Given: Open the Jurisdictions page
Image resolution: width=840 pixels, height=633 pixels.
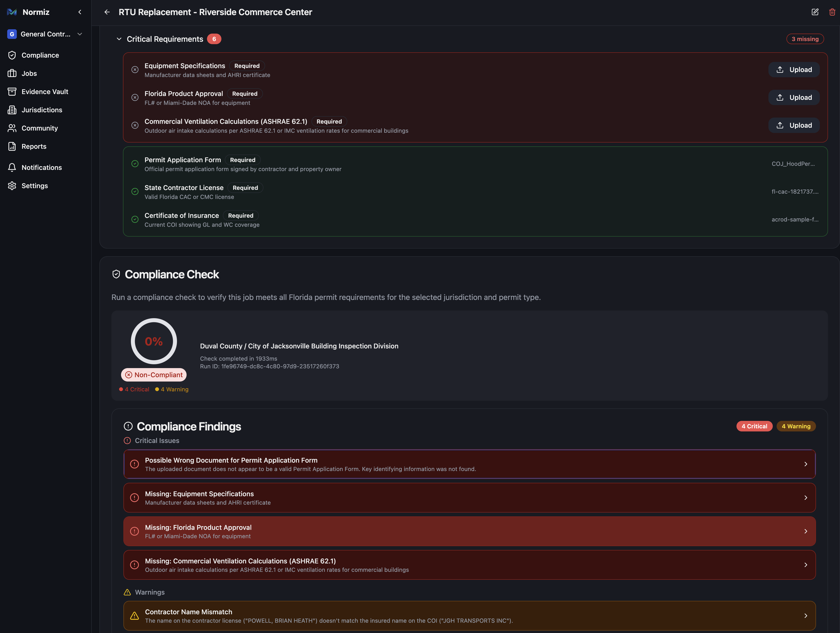Looking at the screenshot, I should [x=42, y=110].
